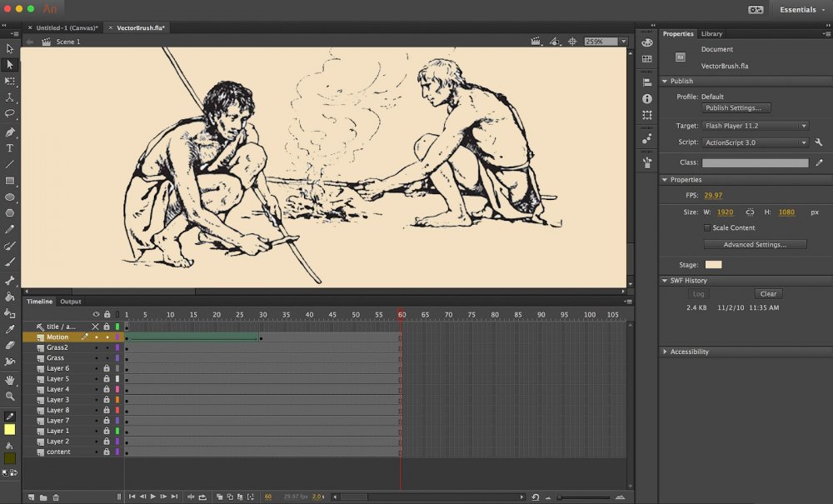Choose the Zoom magnifier tool
833x504 pixels.
pyautogui.click(x=10, y=397)
